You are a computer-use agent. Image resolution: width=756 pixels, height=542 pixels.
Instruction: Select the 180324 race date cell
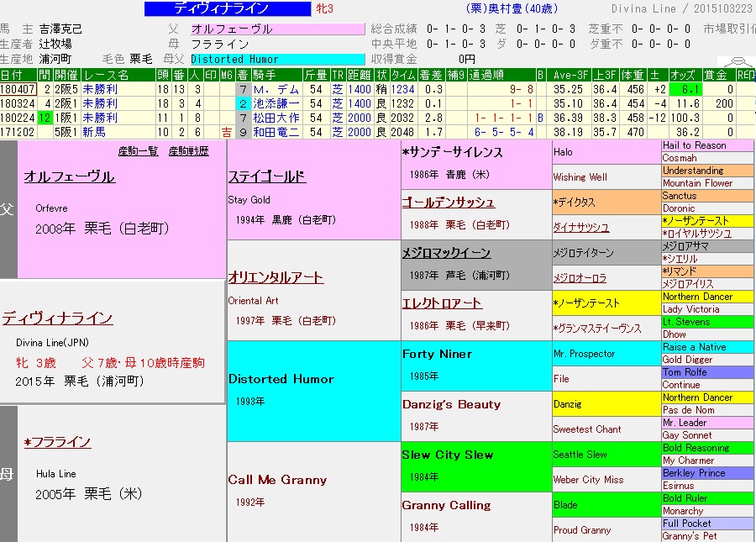pos(18,103)
